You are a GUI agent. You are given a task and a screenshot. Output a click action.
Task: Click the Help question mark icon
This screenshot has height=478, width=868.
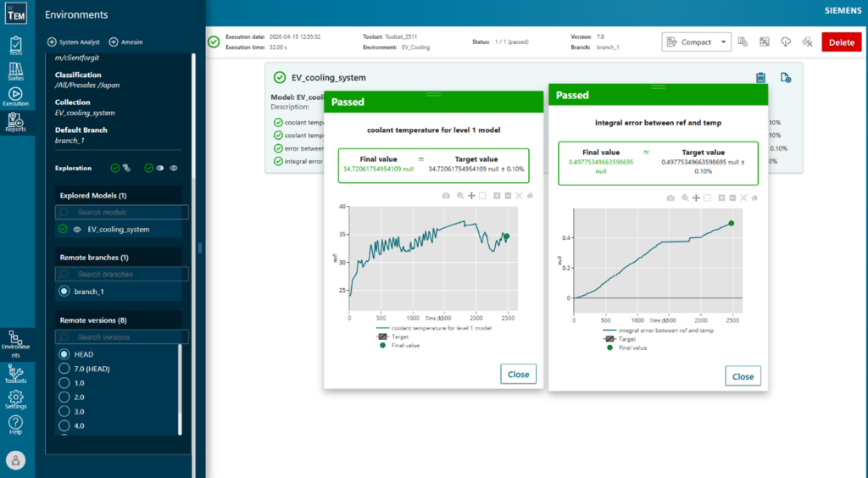pos(15,425)
